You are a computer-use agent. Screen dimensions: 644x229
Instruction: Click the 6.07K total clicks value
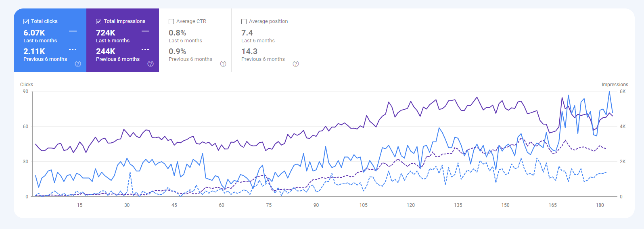pyautogui.click(x=34, y=33)
